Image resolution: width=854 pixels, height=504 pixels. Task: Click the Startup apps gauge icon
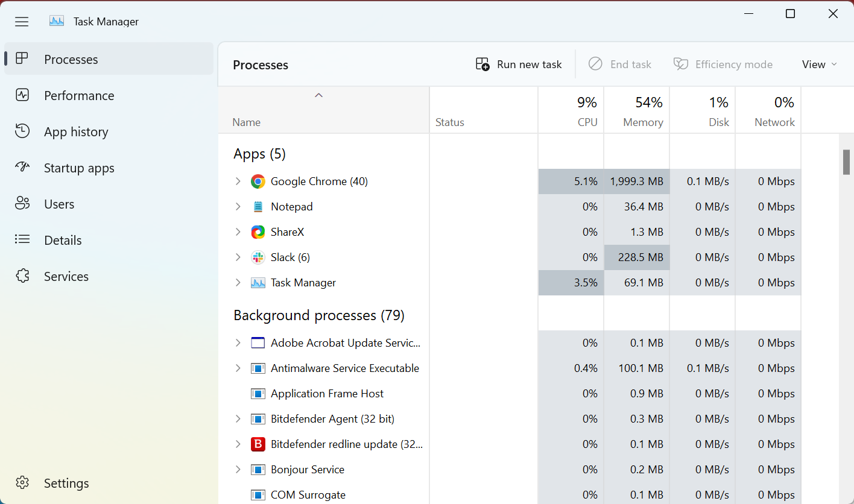point(22,168)
